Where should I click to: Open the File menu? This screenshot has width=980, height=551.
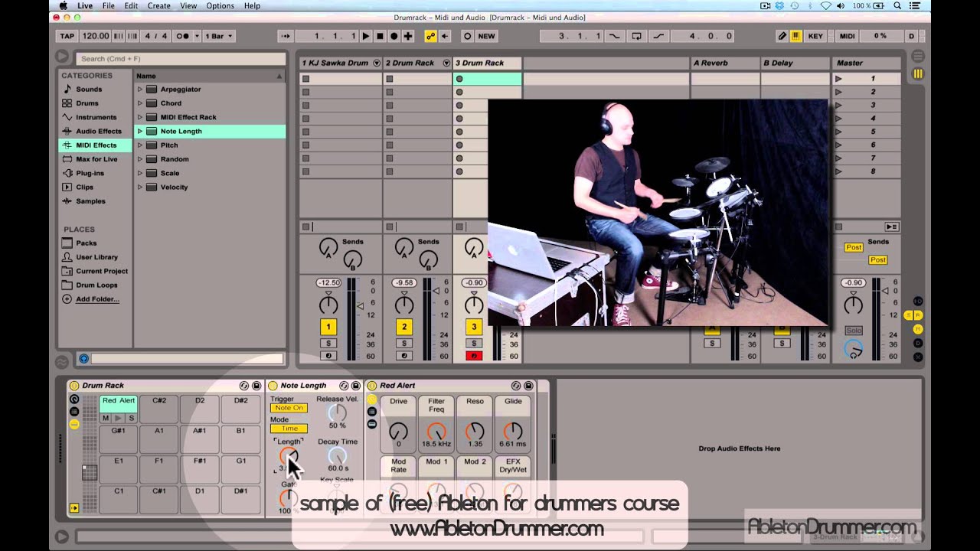tap(109, 6)
